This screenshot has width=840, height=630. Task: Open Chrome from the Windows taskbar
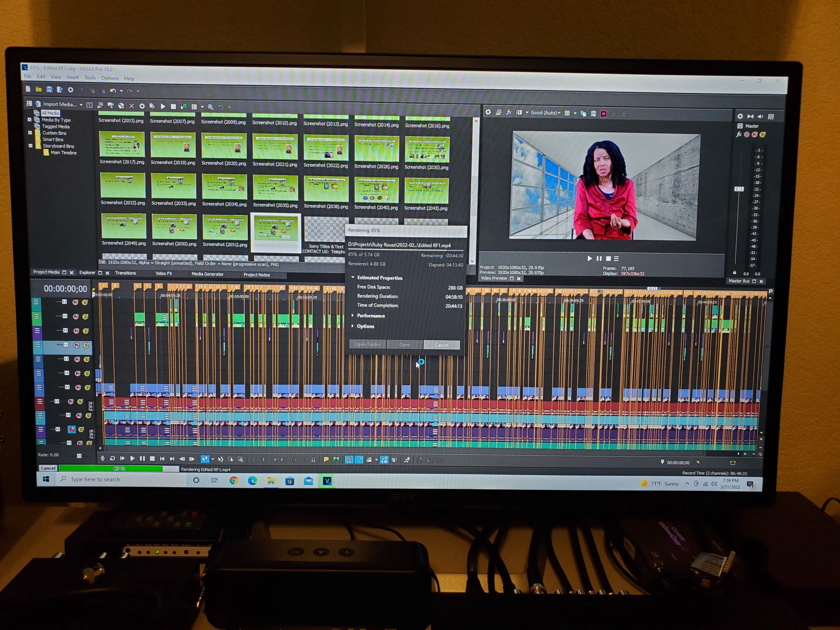(234, 480)
